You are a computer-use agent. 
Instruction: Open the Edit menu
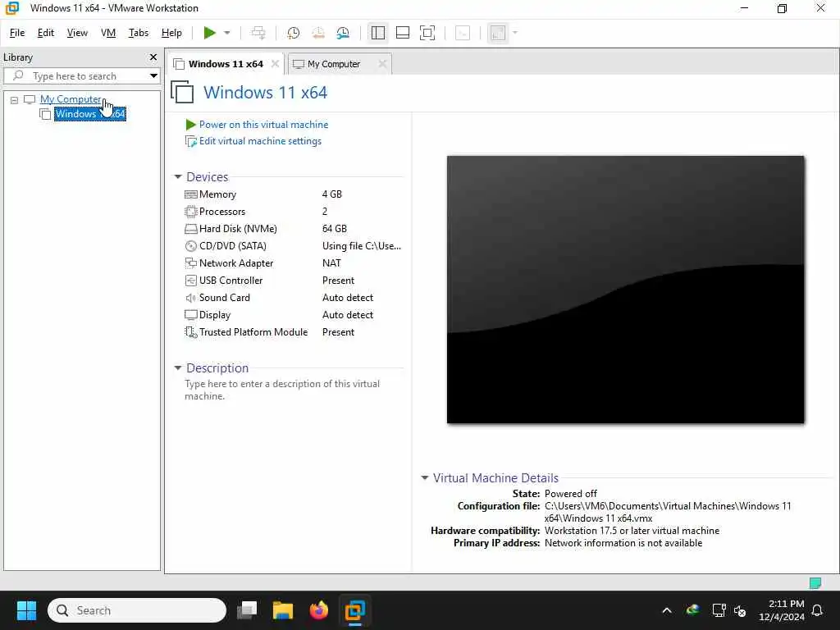46,33
